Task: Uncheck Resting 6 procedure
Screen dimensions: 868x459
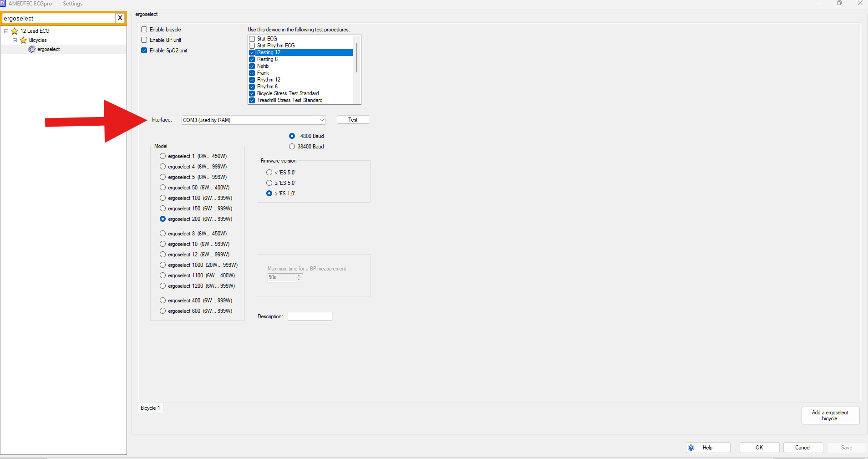Action: [x=252, y=59]
